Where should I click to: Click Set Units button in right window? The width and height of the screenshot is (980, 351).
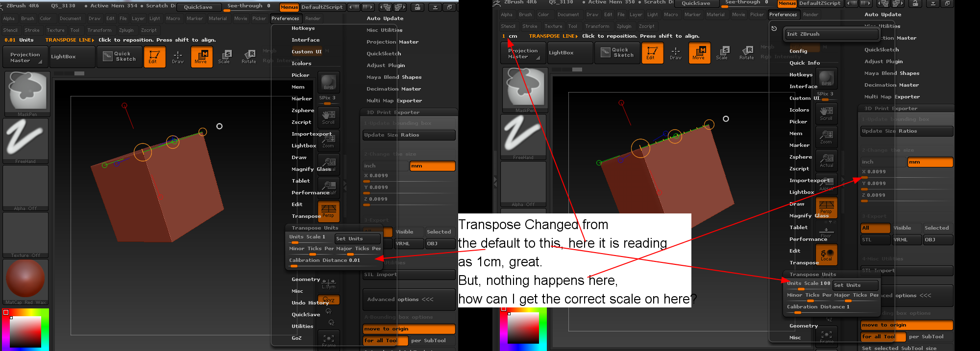coord(856,285)
